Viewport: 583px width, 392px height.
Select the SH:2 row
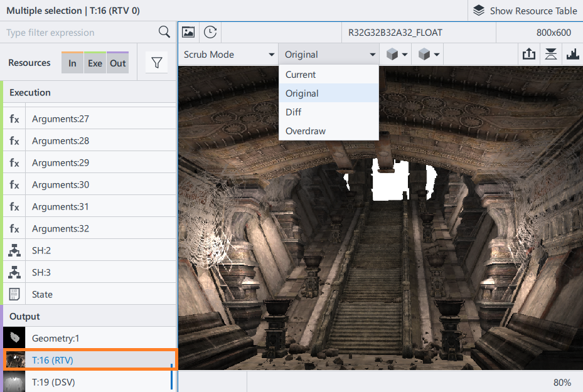click(x=90, y=250)
